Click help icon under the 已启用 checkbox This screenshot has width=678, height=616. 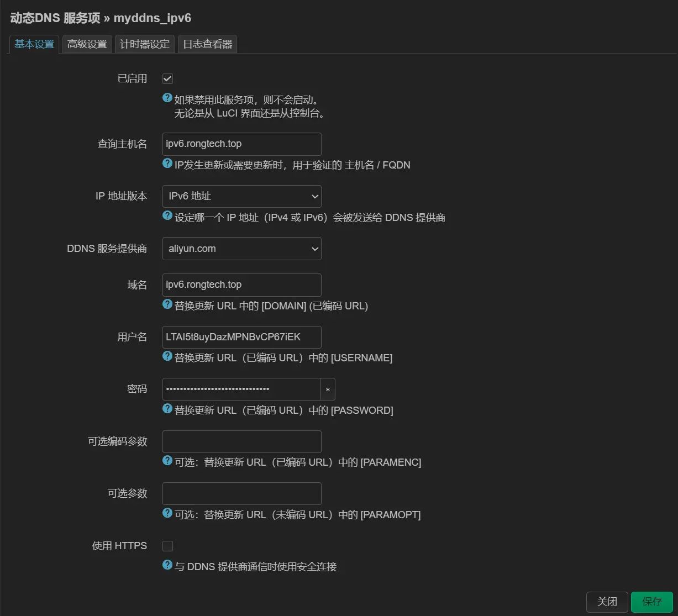click(x=167, y=98)
